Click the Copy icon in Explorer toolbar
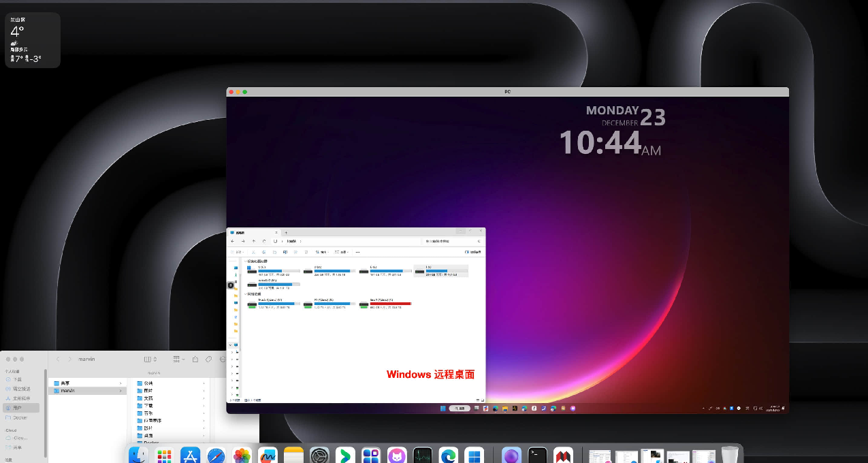This screenshot has width=868, height=463. [x=263, y=252]
